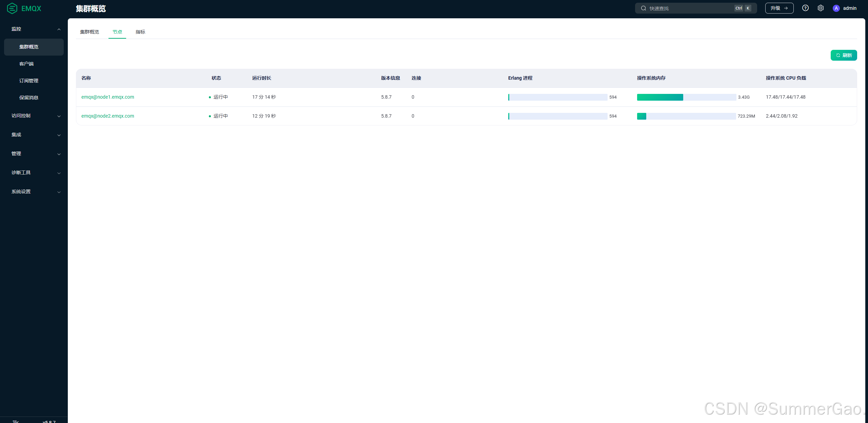This screenshot has width=868, height=423.
Task: Click the K key hint badge
Action: [x=748, y=8]
